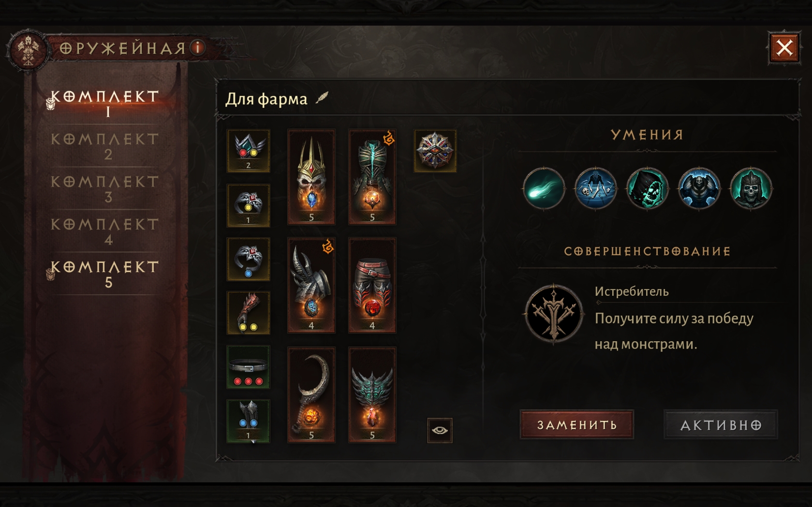Switch to Комплект 2 loadout

105,146
